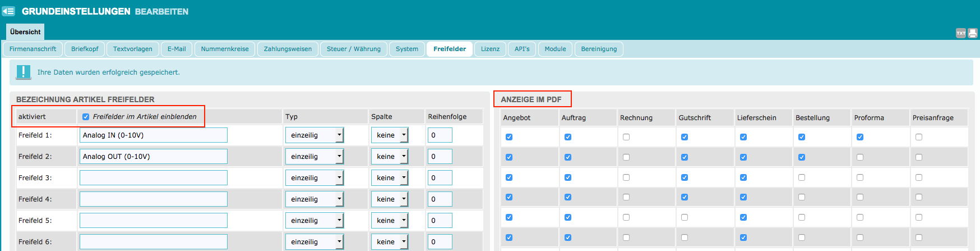Switch to the Firmenanschrift tab
The width and height of the screenshot is (980, 251).
(33, 49)
